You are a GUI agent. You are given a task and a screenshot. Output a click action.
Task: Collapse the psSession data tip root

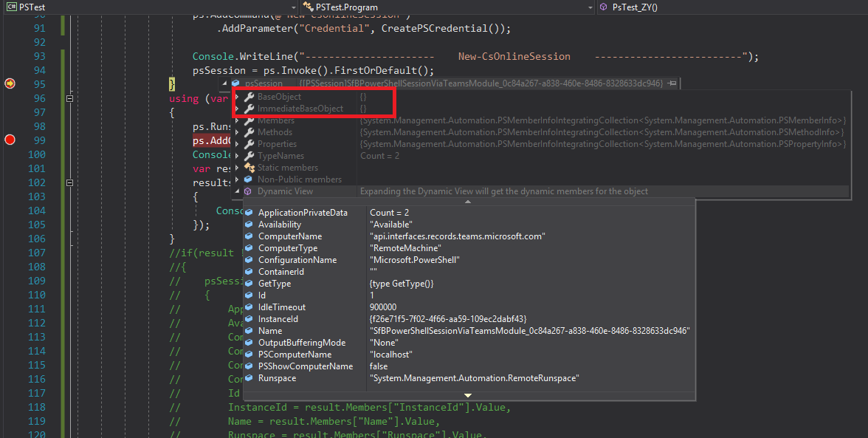tap(224, 83)
